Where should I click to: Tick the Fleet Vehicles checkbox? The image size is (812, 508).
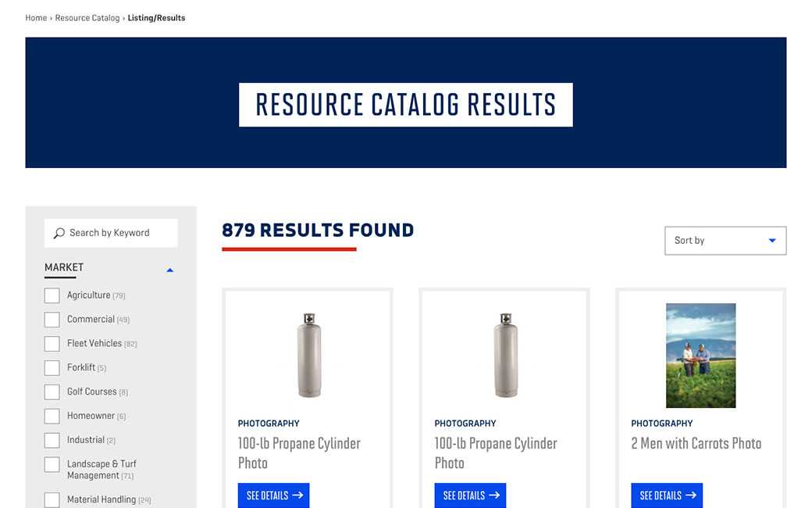[52, 344]
